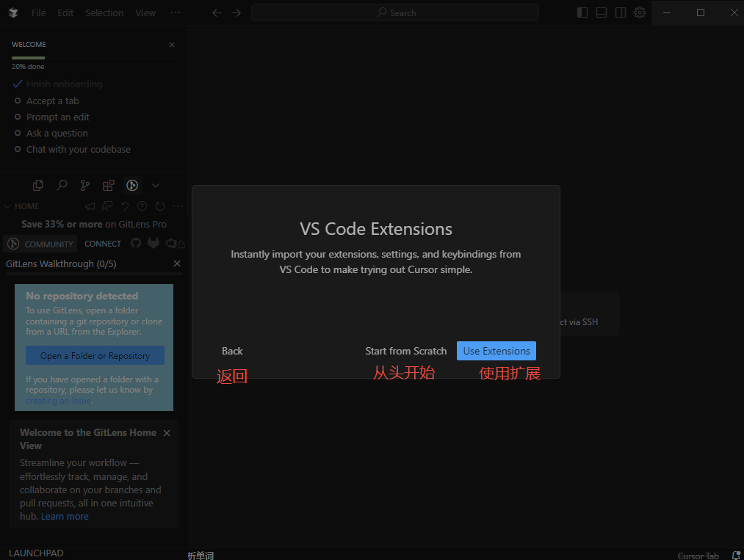Toggle the secondary side bar layout icon
The width and height of the screenshot is (744, 560).
point(620,12)
